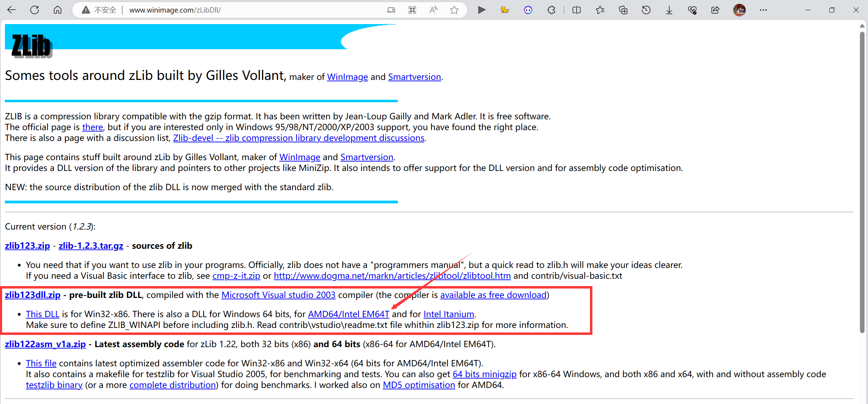The width and height of the screenshot is (868, 404).
Task: Open testzlib binary link
Action: click(54, 385)
